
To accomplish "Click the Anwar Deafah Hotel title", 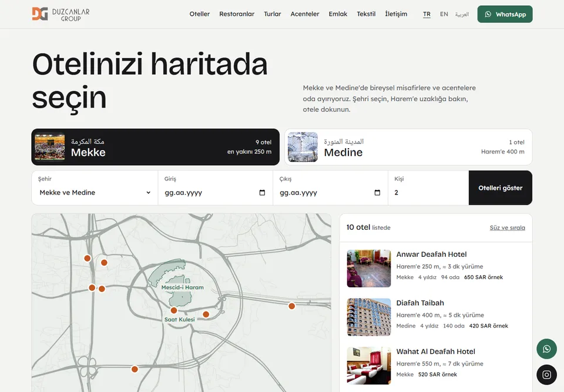I will click(431, 254).
